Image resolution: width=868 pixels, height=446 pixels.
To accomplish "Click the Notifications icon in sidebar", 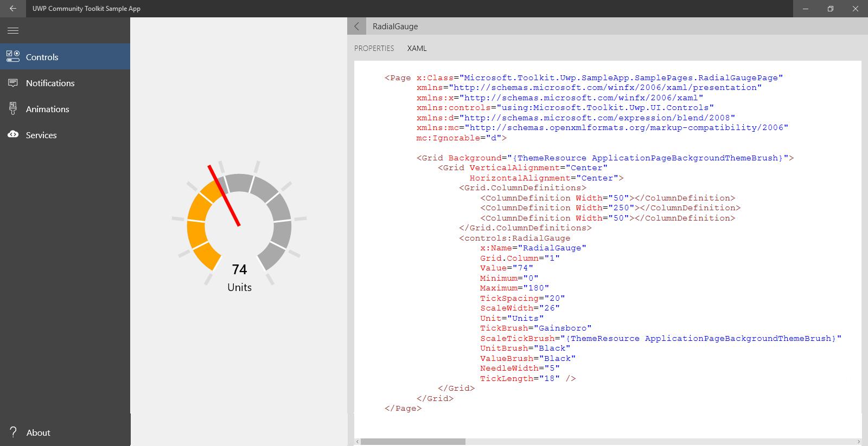I will (x=13, y=83).
